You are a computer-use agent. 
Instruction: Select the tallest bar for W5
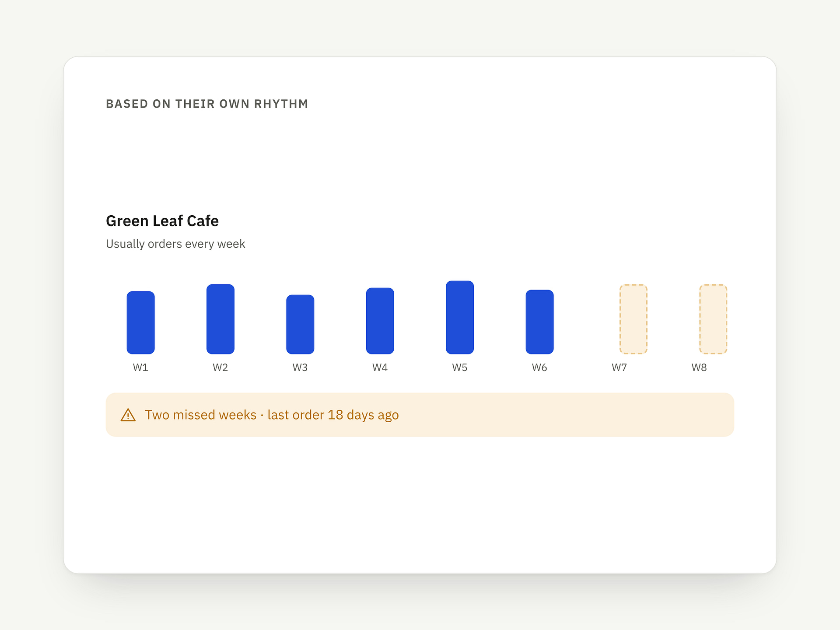click(x=460, y=317)
